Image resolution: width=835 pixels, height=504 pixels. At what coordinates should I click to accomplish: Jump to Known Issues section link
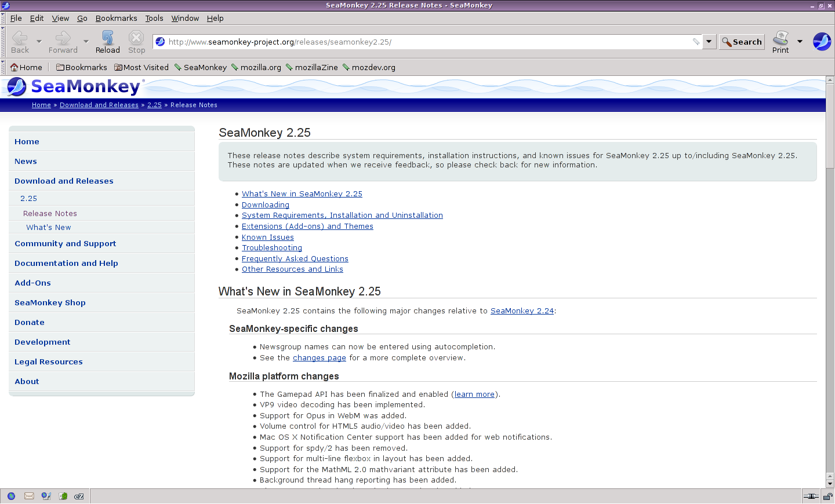pos(268,237)
